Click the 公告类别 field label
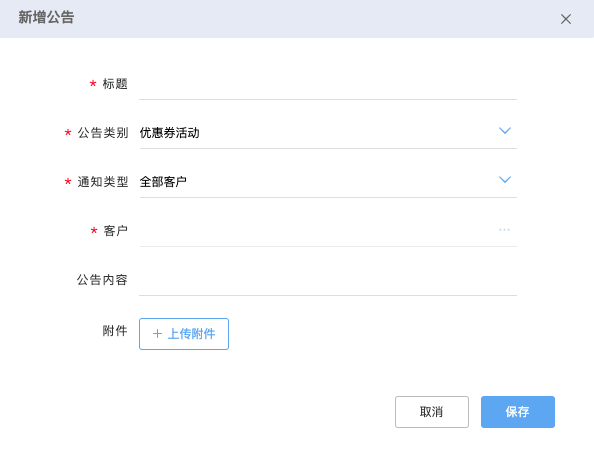 103,133
